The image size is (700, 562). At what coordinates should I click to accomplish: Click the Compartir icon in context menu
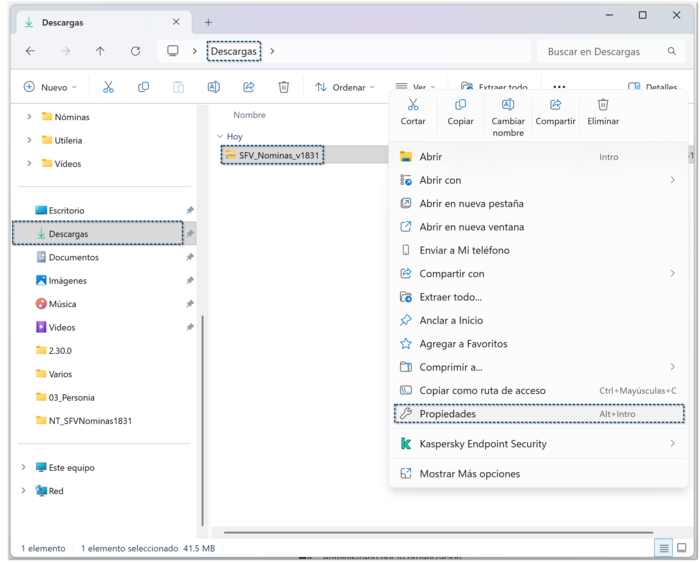point(555,105)
